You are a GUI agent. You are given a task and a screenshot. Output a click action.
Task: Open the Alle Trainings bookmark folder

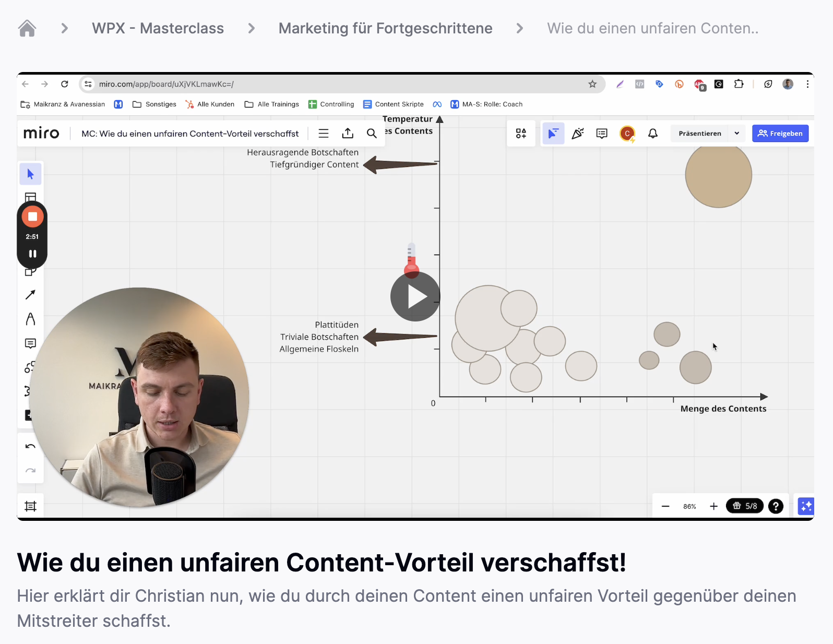272,104
